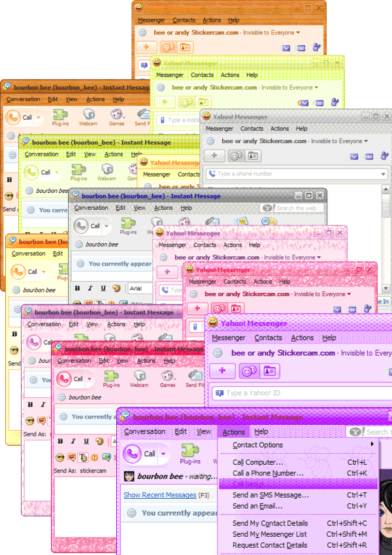Image resolution: width=392 pixels, height=555 pixels.
Task: Click the mail envelope icon in the hot pink Messenger window
Action: (x=337, y=309)
